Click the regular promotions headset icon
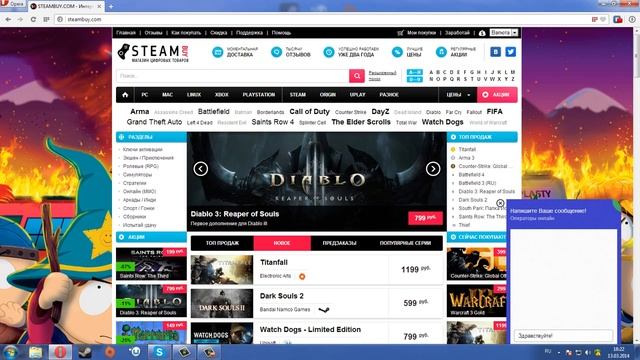Image resolution: width=640 pixels, height=360 pixels. (x=441, y=52)
